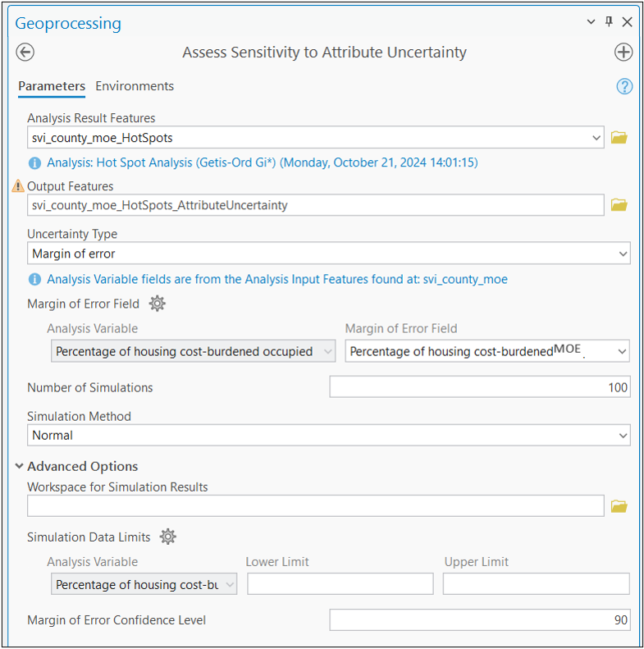Close the Geoprocessing pane
Screen dimensions: 644x649
tap(627, 22)
